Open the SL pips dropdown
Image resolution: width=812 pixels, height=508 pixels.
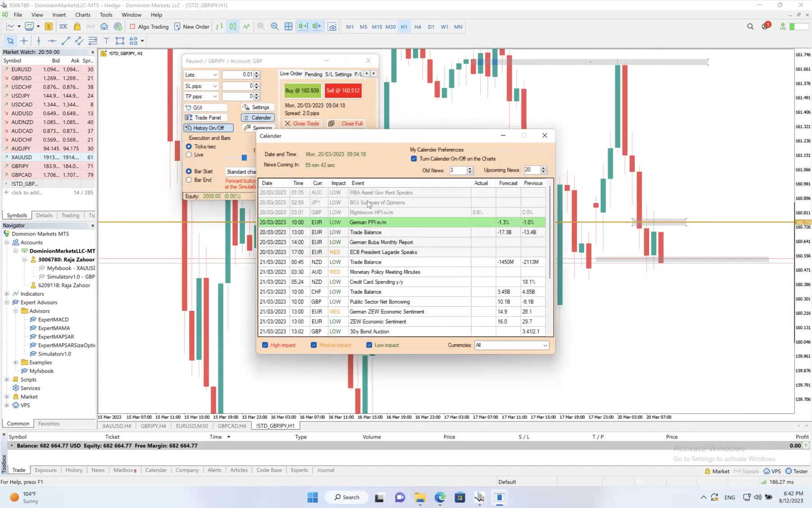point(201,86)
